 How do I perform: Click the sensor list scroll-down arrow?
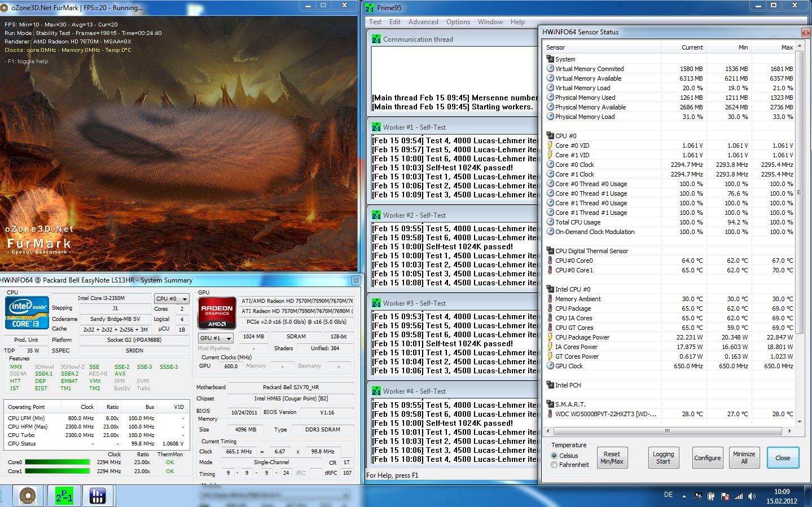coord(799,421)
